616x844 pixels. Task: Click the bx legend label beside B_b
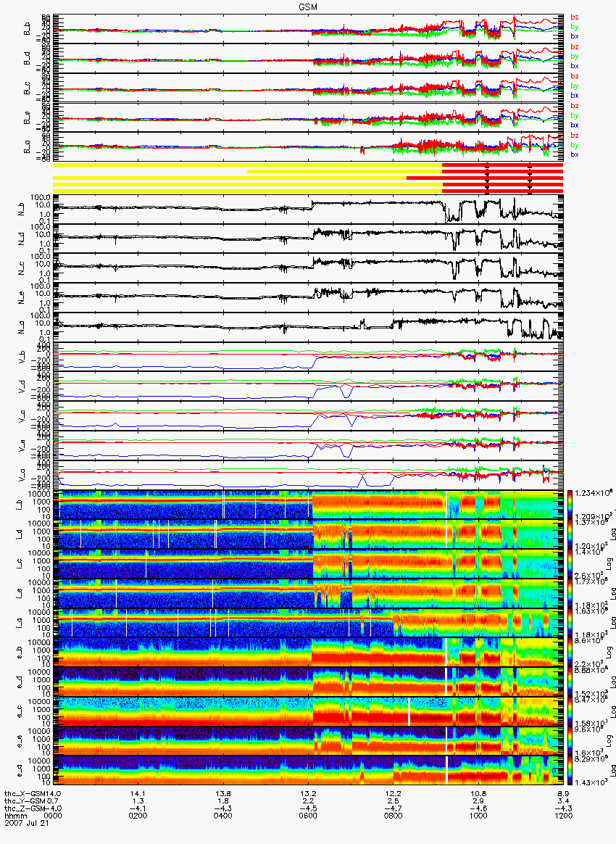(575, 36)
